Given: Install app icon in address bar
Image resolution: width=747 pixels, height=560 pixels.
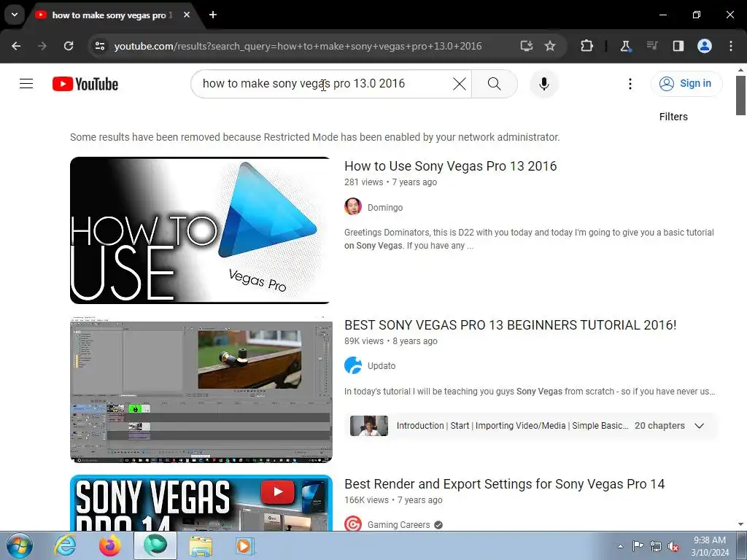Looking at the screenshot, I should (527, 46).
